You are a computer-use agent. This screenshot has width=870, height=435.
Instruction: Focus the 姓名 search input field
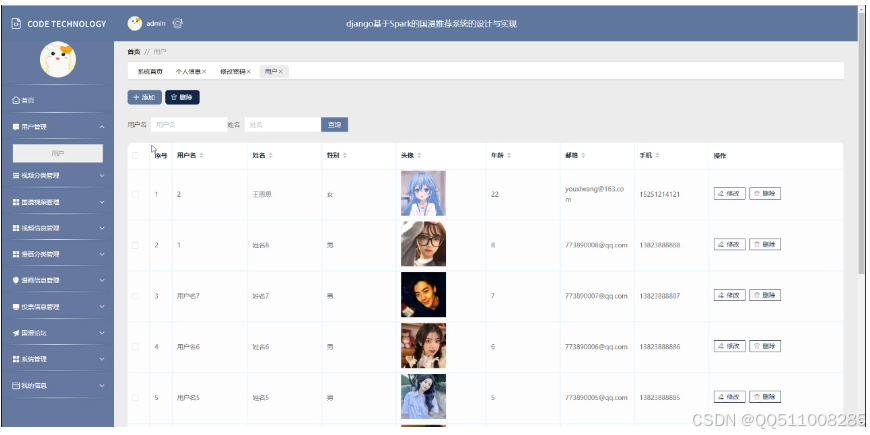coord(282,125)
